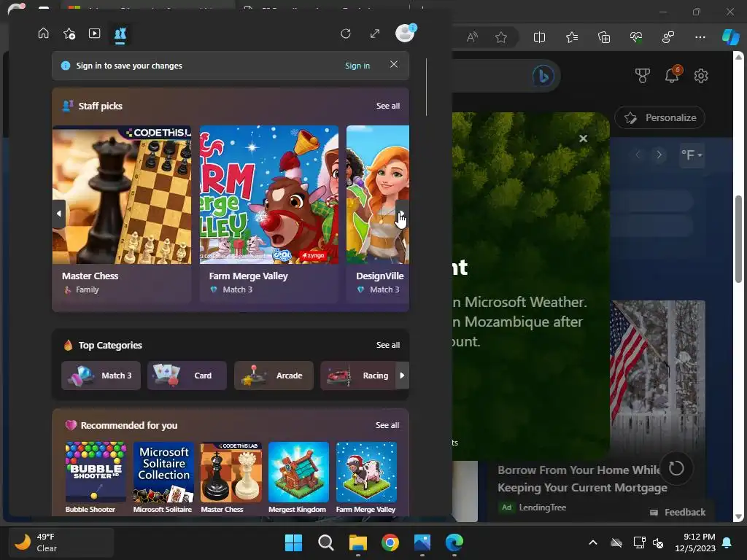Open notifications bell on MSN page
The image size is (747, 560).
point(672,75)
